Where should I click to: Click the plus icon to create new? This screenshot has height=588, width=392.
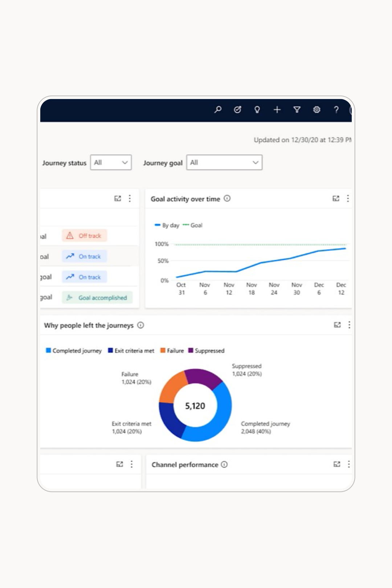277,109
